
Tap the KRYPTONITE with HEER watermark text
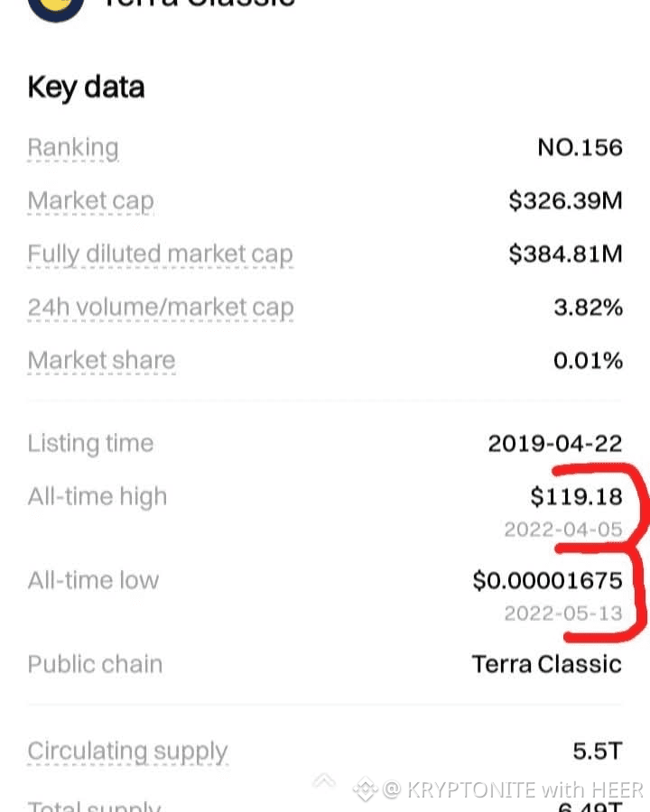click(525, 790)
